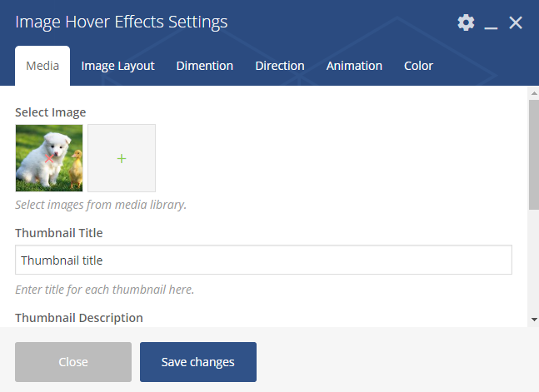Click the 'Image Hover Effects Settings' heading

point(122,22)
